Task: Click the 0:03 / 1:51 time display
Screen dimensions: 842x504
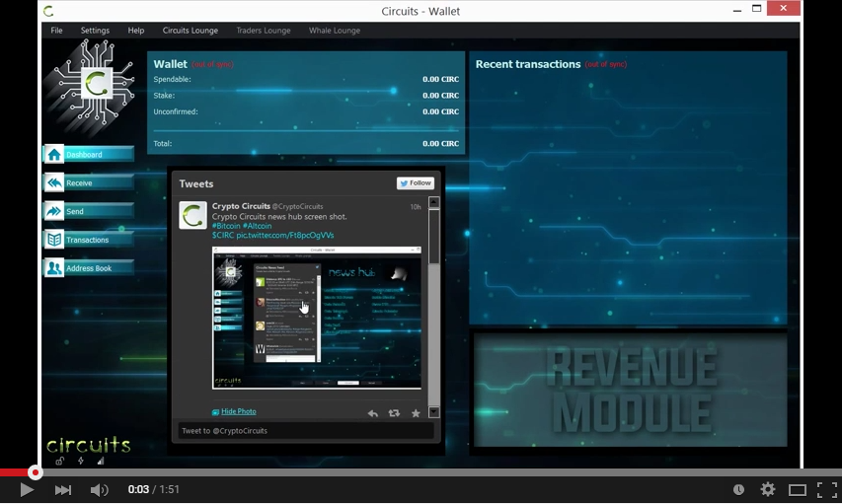Action: [154, 489]
